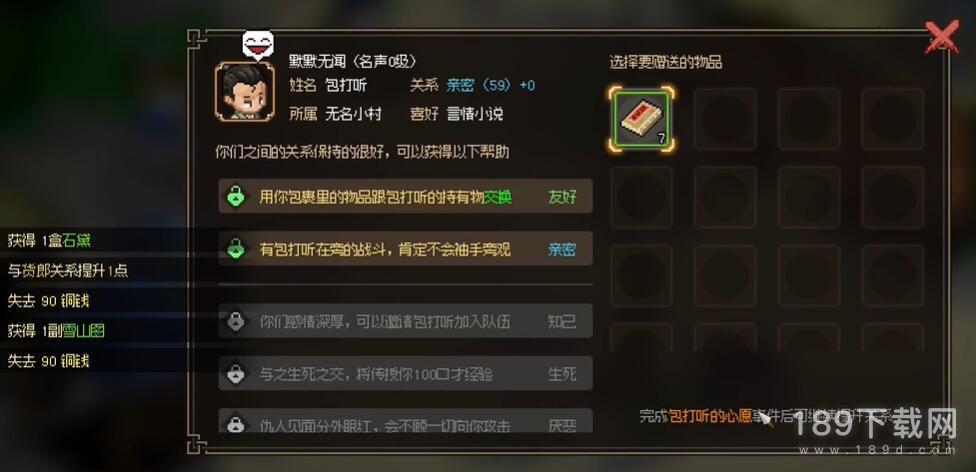This screenshot has width=976, height=472.
Task: Select the 传授你100口才经验 help row
Action: click(x=405, y=374)
